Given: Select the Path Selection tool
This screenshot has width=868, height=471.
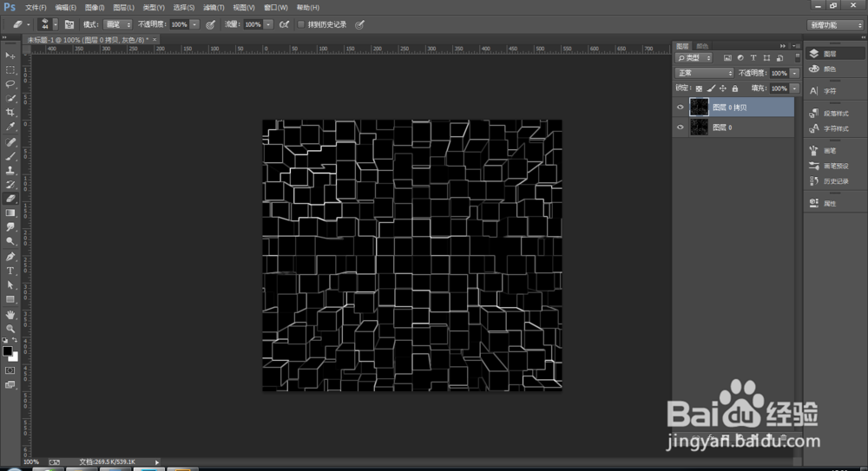Looking at the screenshot, I should point(10,285).
